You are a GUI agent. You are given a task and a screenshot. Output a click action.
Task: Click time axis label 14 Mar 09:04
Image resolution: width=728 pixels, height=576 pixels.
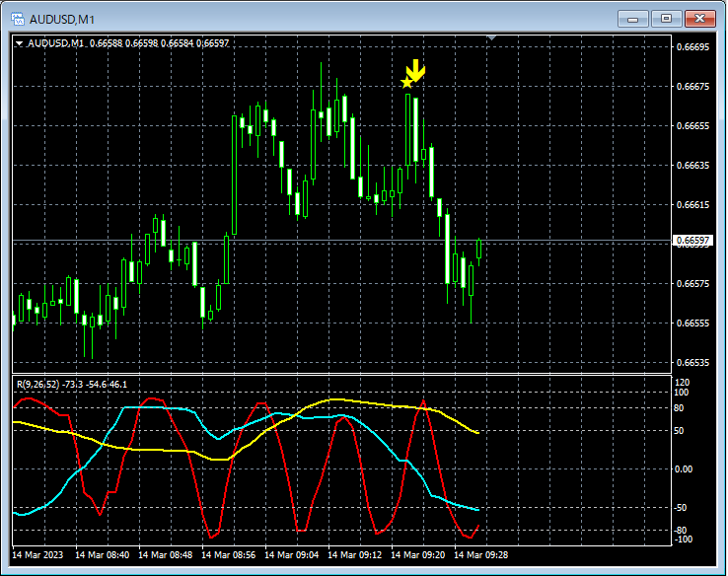tap(292, 554)
